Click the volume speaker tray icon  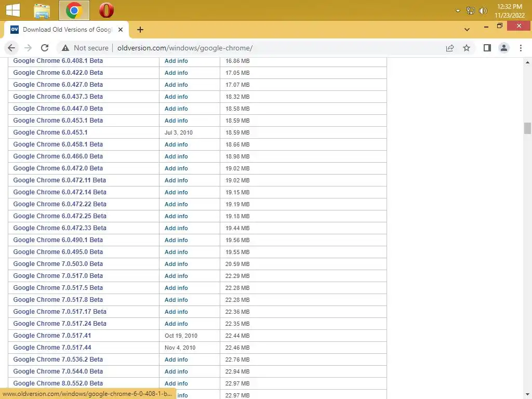point(483,11)
